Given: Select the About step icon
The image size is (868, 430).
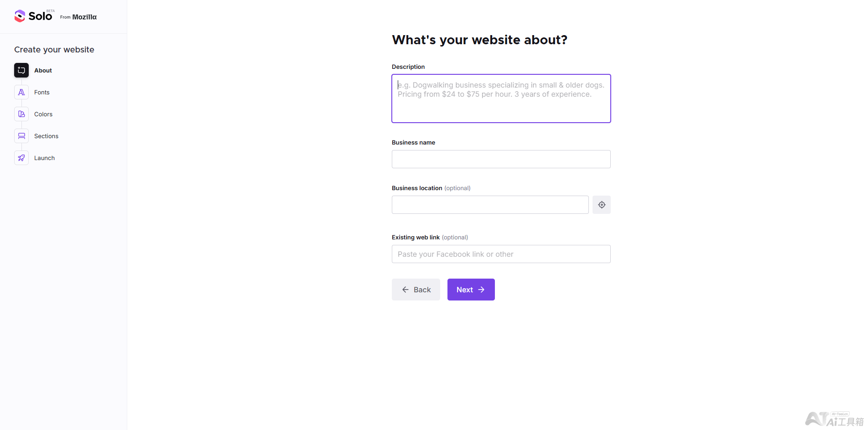Looking at the screenshot, I should coord(21,70).
